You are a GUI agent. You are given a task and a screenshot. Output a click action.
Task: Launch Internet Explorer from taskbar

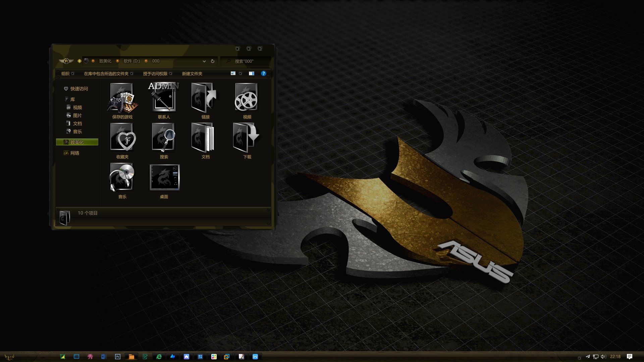pos(159,357)
